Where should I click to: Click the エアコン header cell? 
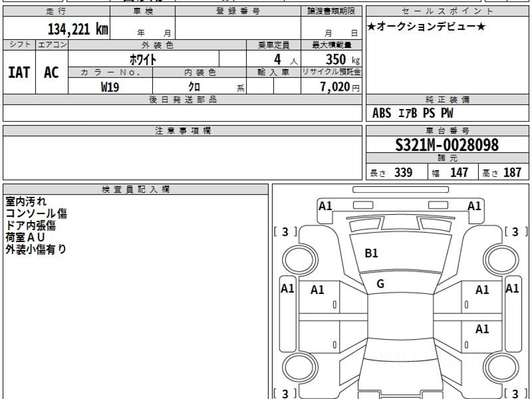(x=52, y=45)
